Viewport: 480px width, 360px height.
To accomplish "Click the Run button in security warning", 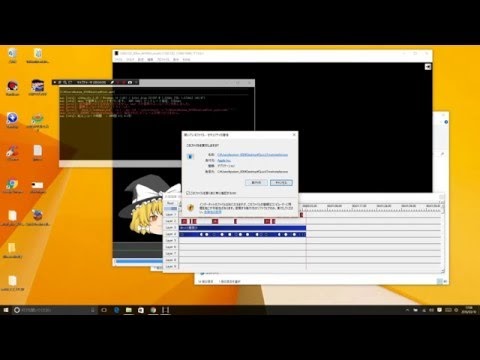I will pyautogui.click(x=256, y=183).
